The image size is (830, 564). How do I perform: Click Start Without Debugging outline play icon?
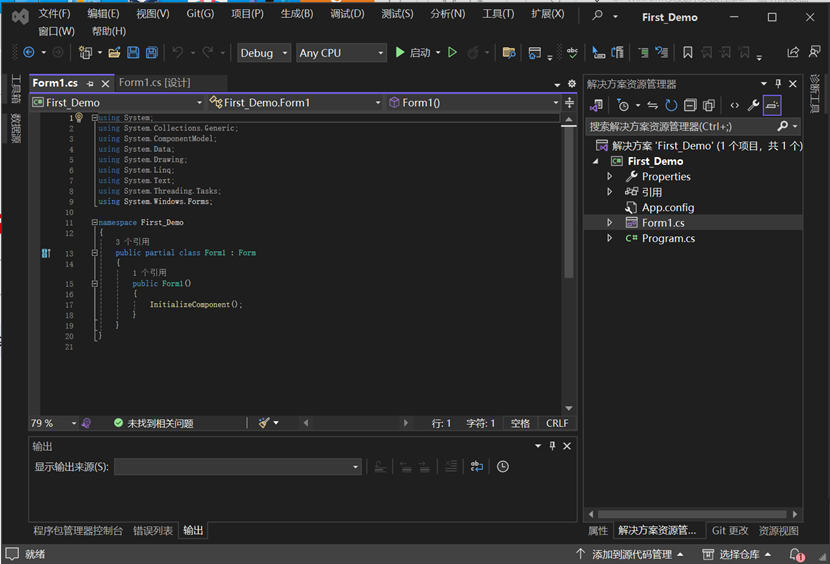[x=452, y=52]
